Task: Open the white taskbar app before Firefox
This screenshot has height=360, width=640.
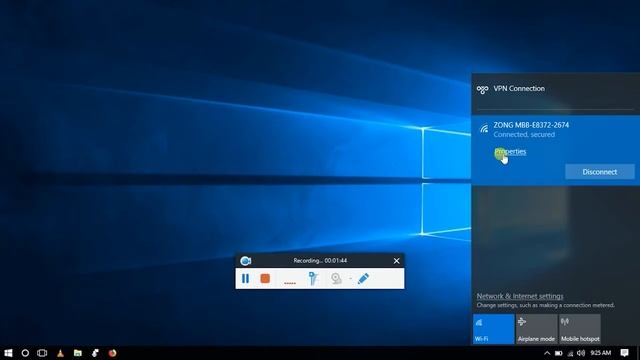Action: tap(95, 353)
